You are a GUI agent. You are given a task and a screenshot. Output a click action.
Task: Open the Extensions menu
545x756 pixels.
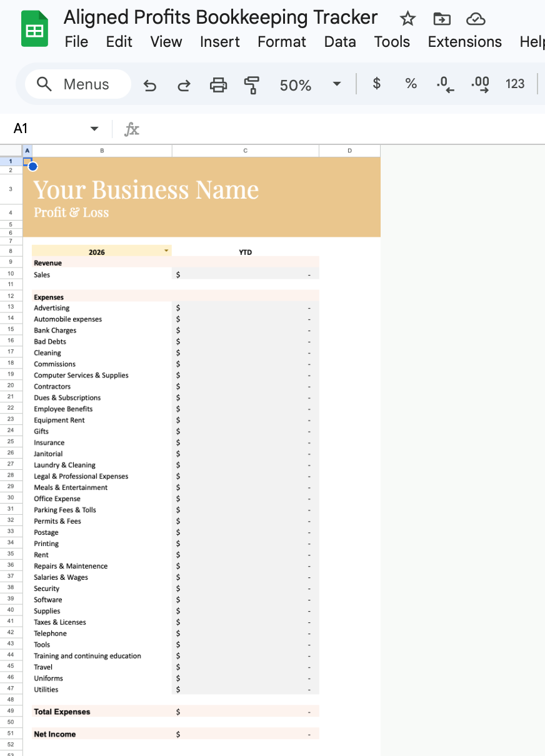click(465, 42)
